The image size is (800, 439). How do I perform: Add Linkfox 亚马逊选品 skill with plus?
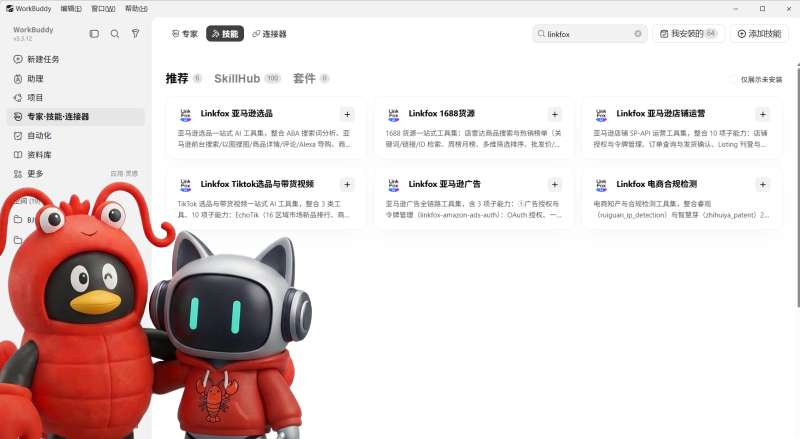click(x=347, y=114)
